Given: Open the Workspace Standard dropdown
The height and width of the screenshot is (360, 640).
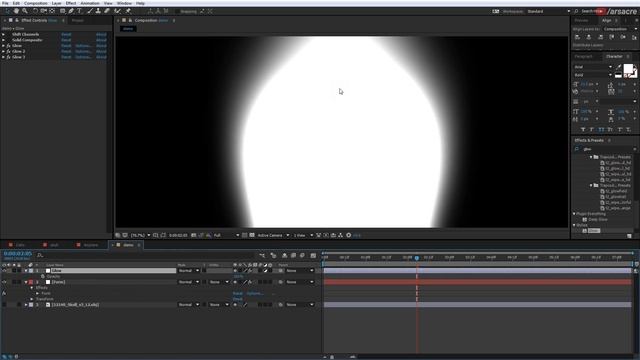Looking at the screenshot, I should coord(548,11).
